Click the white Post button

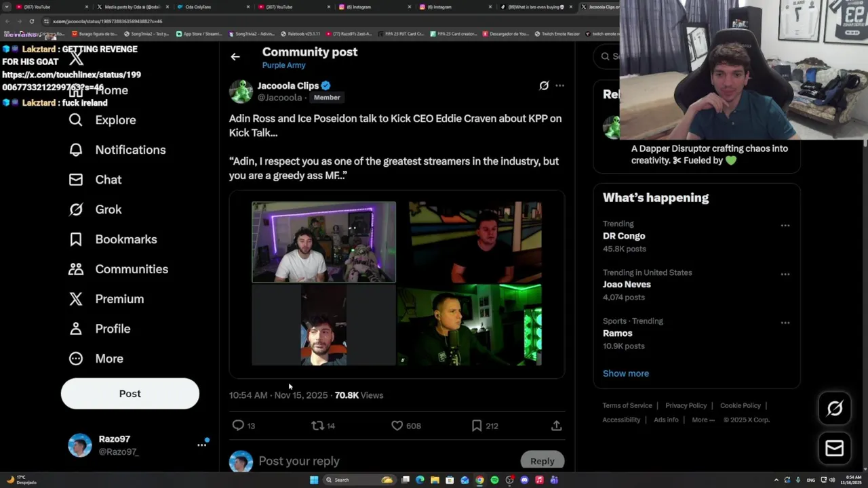tap(130, 394)
